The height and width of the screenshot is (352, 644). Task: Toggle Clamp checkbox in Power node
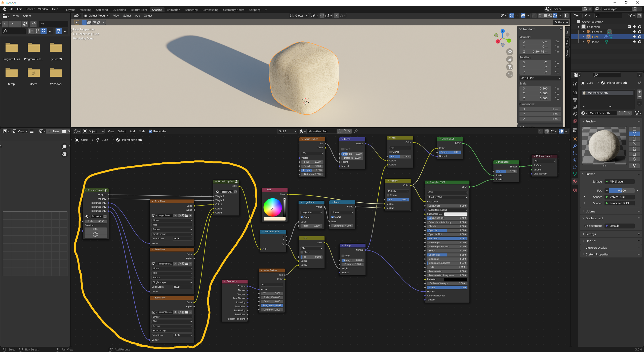tap(332, 217)
